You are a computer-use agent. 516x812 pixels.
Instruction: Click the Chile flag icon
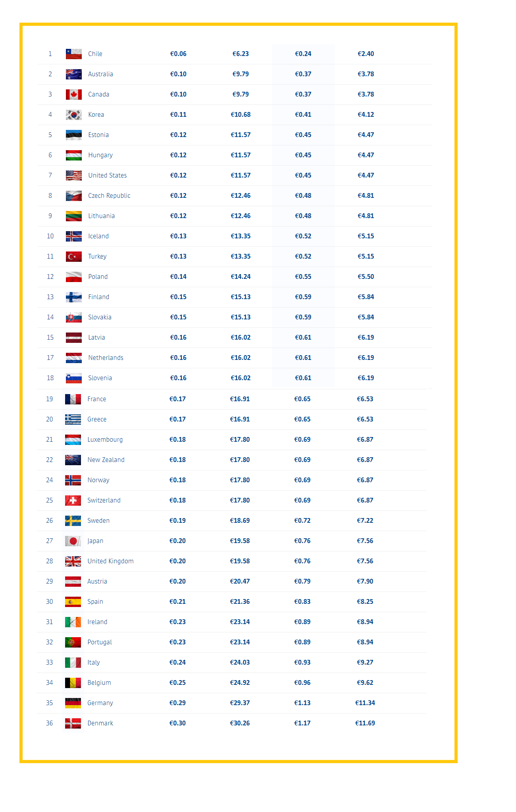[74, 54]
